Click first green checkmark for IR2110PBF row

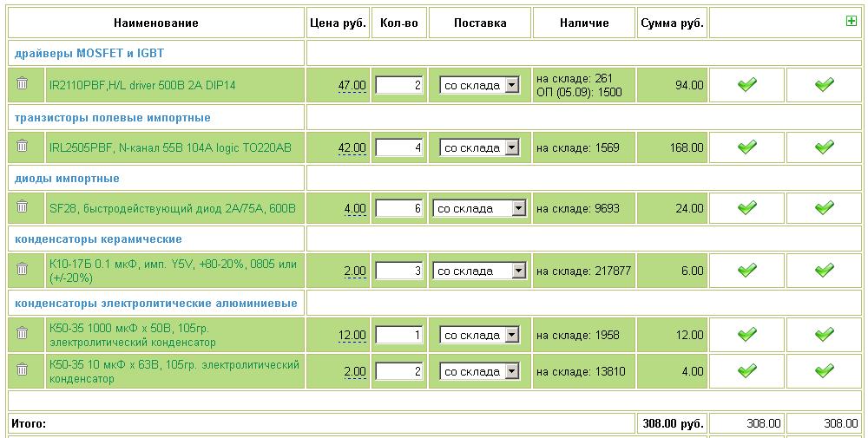(x=746, y=85)
